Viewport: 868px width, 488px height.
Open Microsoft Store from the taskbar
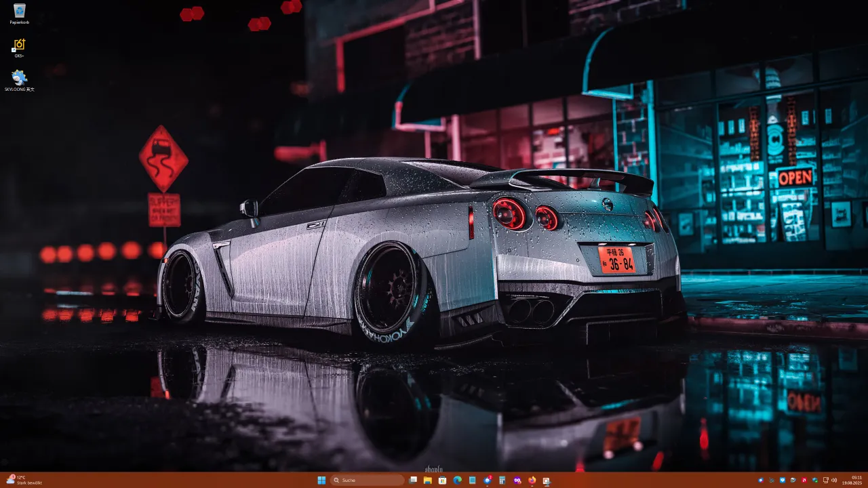point(442,480)
